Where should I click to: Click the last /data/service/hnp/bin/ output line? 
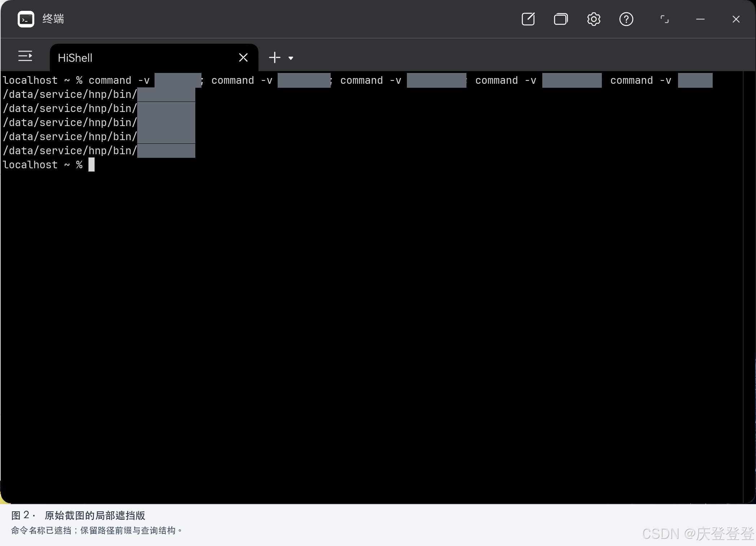click(x=99, y=151)
